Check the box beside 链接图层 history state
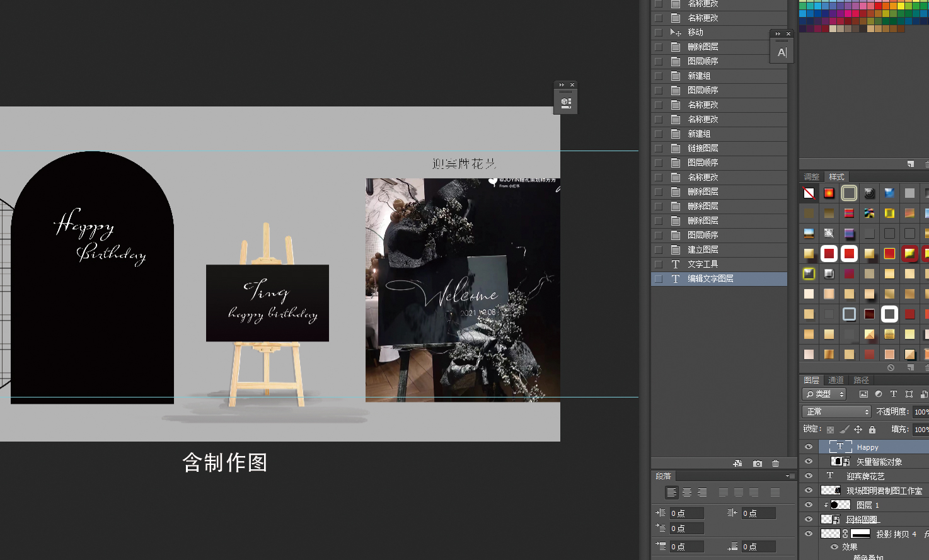The width and height of the screenshot is (929, 560). 659,148
